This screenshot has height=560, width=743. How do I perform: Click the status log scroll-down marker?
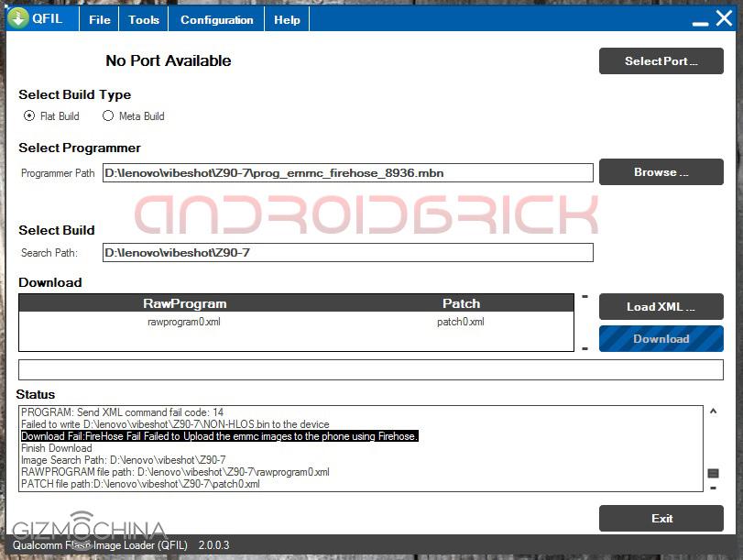coord(713,488)
